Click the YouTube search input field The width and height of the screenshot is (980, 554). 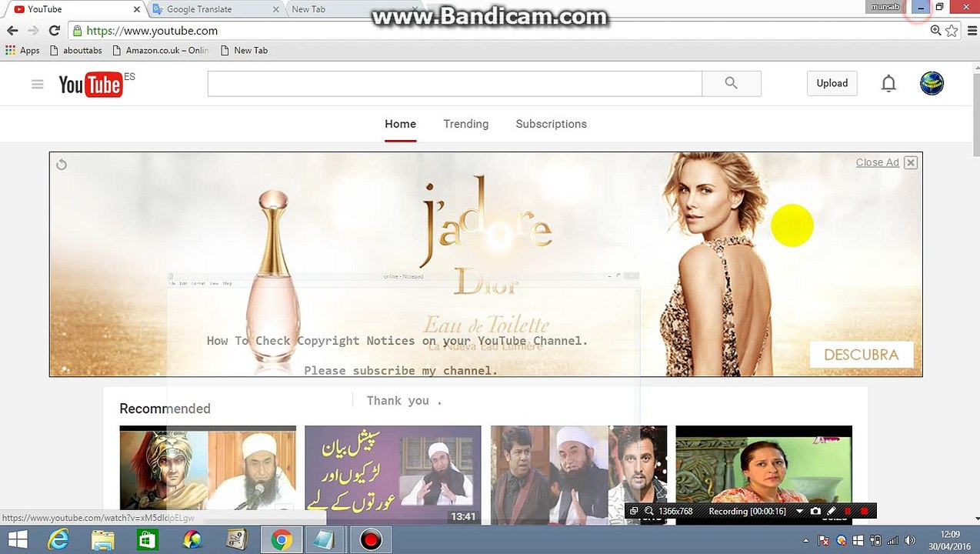click(455, 83)
